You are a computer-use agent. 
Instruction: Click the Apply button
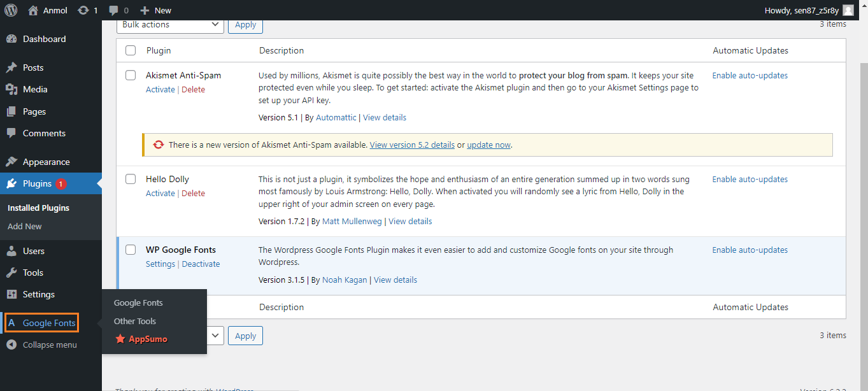click(245, 24)
